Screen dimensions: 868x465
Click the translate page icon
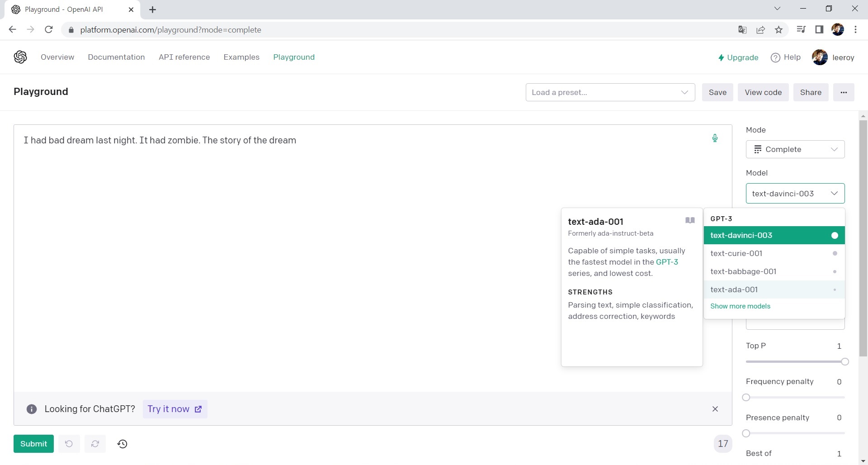(x=742, y=30)
